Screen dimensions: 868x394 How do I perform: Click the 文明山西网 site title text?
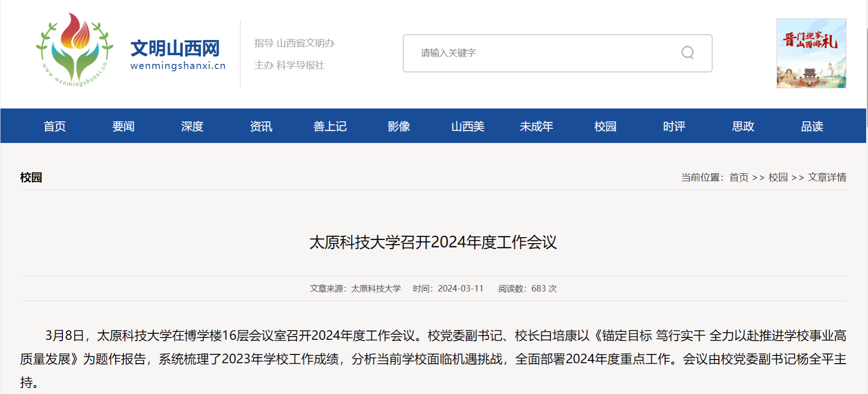(x=175, y=49)
